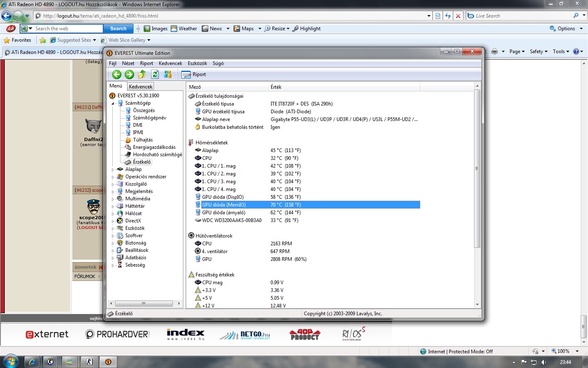The height and width of the screenshot is (368, 588).
Task: Click the Ask toolbar search field
Action: (68, 29)
